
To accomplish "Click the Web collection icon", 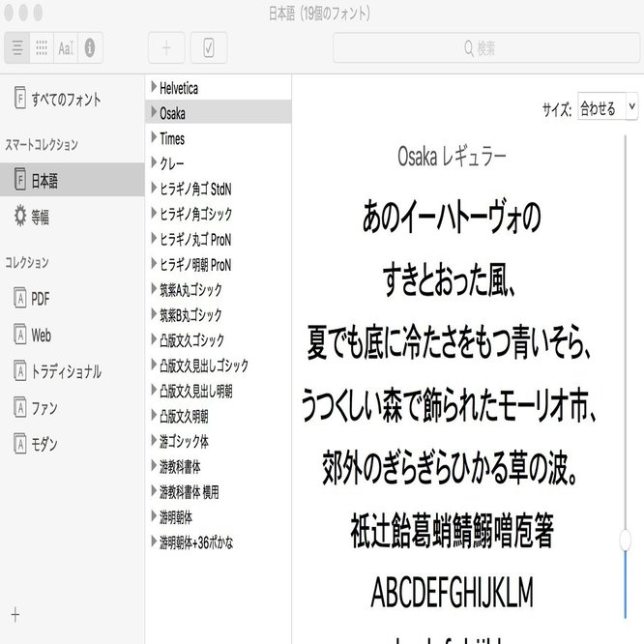I will (x=19, y=335).
